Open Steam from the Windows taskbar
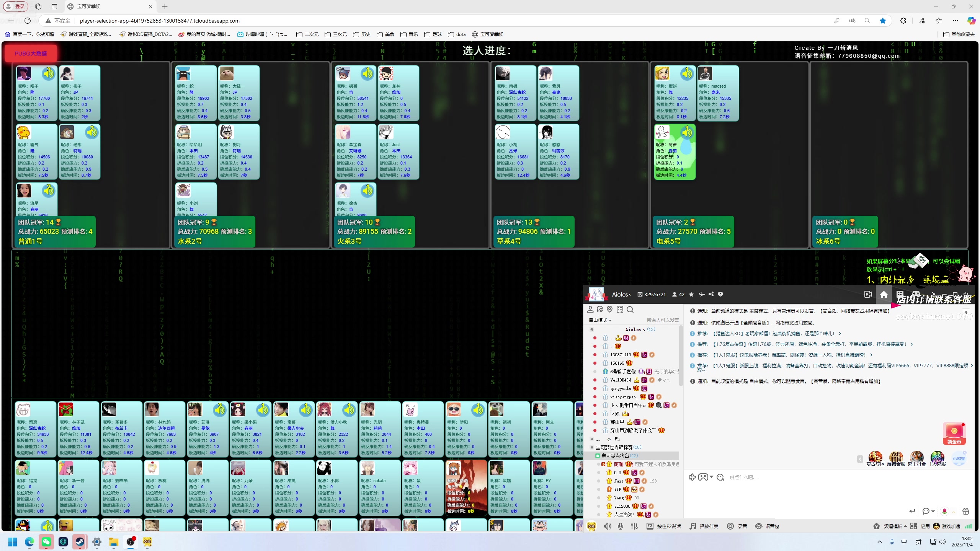The image size is (980, 551). pos(80,542)
